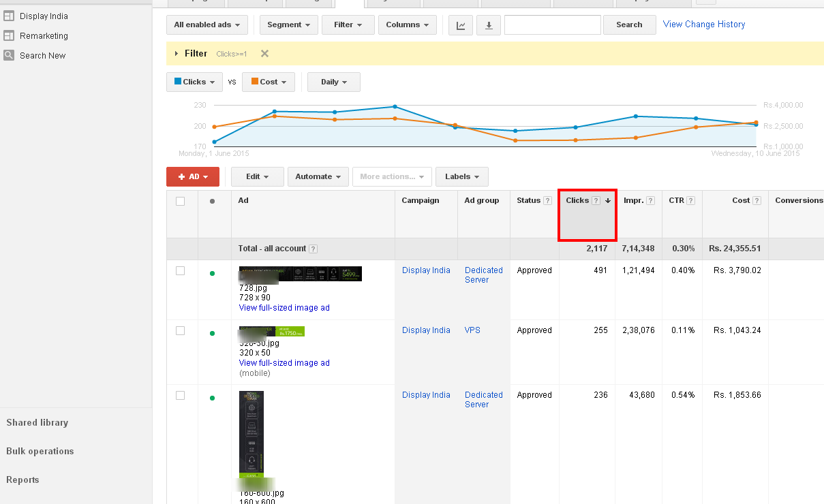The image size is (824, 504).
Task: Check the 160 x 600 ad row checkbox
Action: pyautogui.click(x=180, y=395)
